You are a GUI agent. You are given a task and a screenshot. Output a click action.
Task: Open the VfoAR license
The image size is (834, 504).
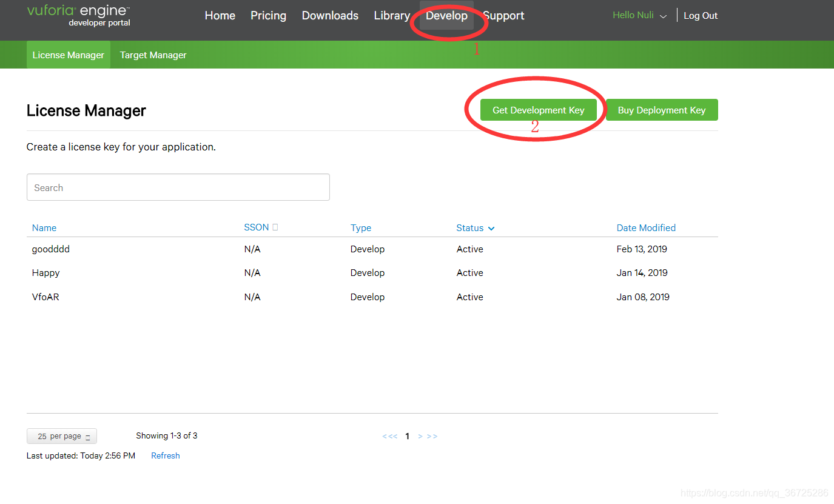45,297
